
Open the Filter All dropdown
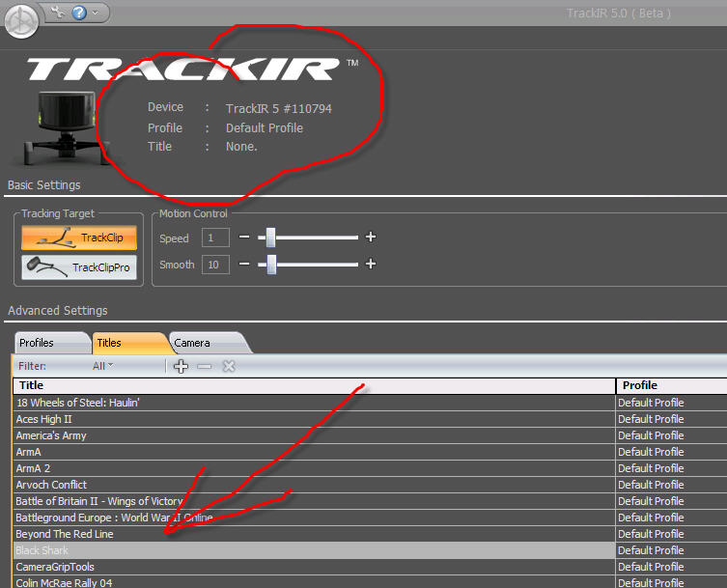coord(103,366)
